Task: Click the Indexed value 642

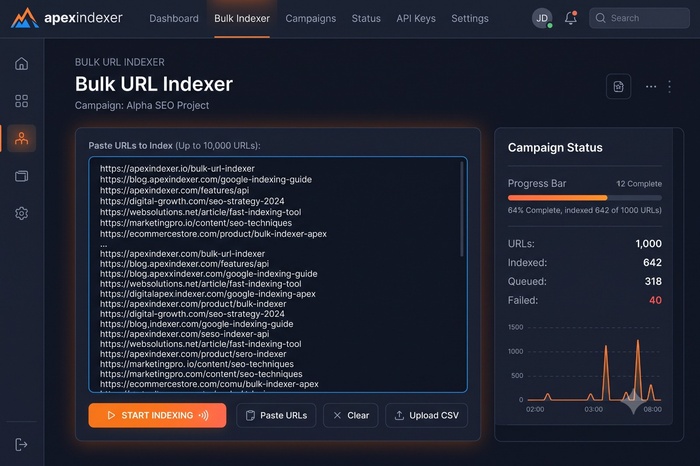Action: [x=652, y=262]
